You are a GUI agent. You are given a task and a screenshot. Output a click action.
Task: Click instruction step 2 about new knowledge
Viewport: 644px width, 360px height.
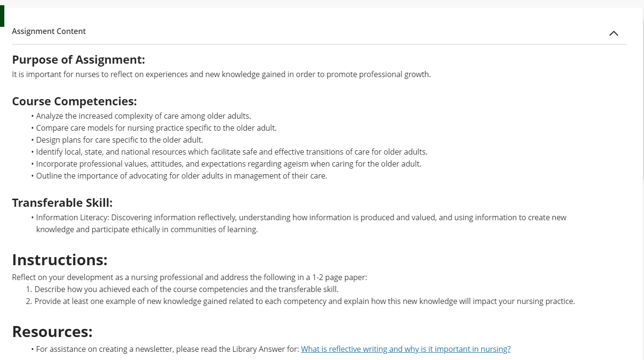[300, 301]
